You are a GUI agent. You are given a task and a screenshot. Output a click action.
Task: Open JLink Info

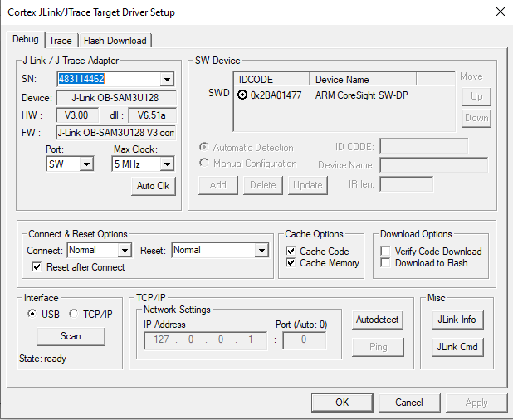(457, 320)
